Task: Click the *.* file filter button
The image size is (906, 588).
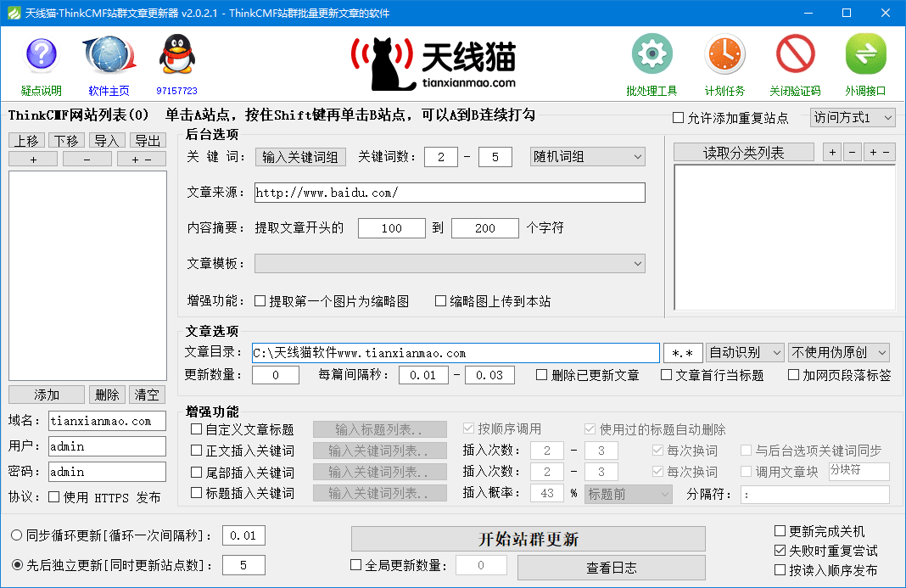Action: [683, 353]
